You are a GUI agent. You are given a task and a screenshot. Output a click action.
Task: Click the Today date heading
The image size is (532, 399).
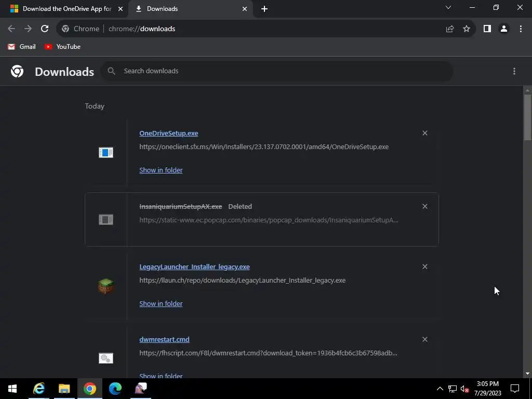pyautogui.click(x=95, y=106)
